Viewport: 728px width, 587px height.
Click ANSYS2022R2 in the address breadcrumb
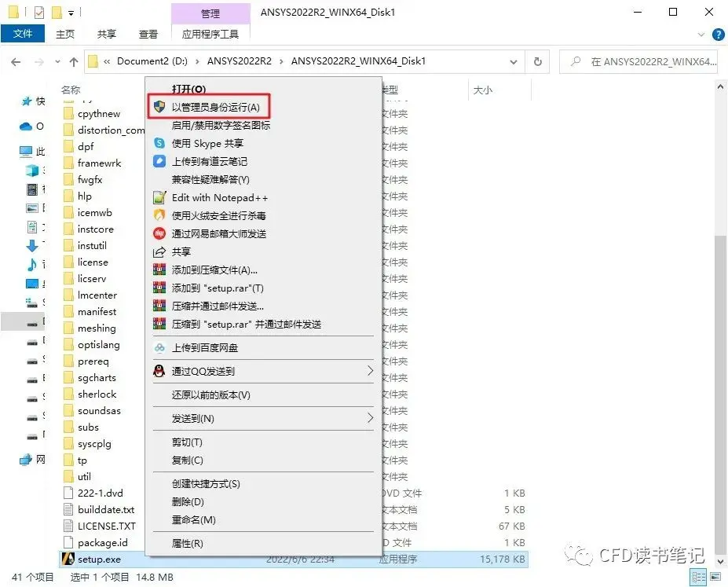click(239, 61)
